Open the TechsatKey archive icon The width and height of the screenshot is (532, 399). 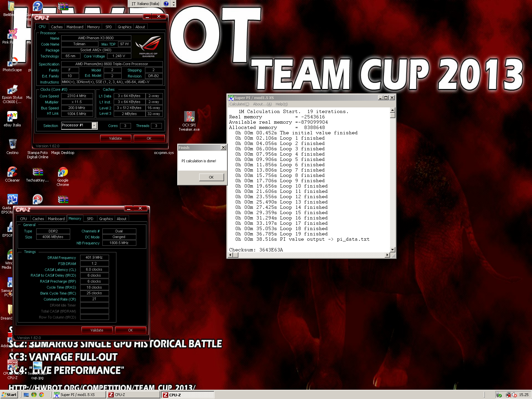pos(38,172)
